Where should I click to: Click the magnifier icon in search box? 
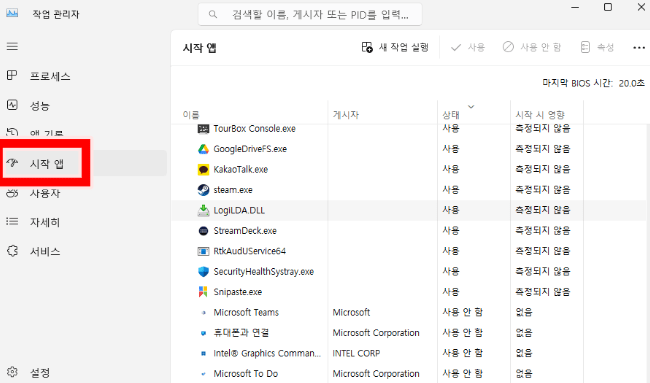(x=213, y=15)
